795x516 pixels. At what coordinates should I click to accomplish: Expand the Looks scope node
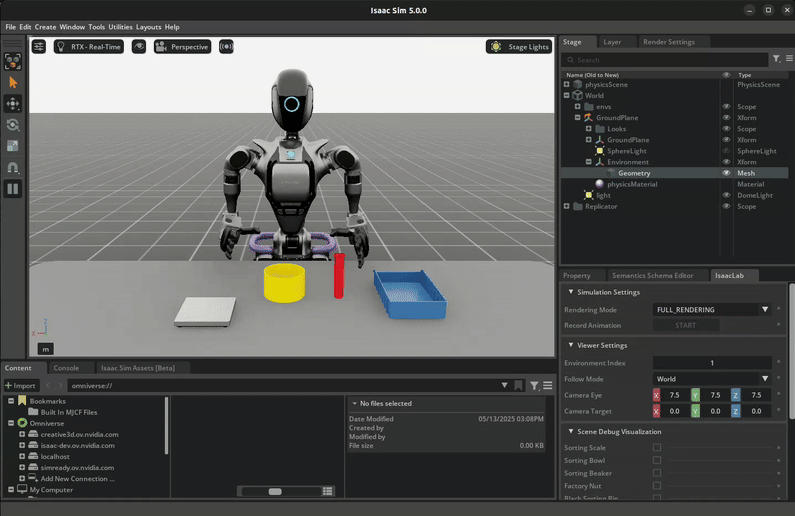pyautogui.click(x=589, y=129)
